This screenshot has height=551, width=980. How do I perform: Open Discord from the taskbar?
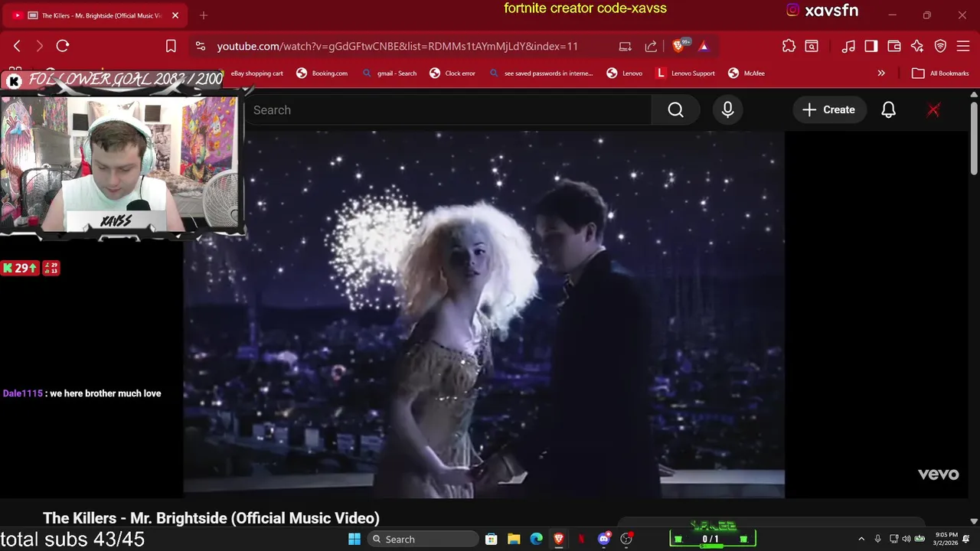604,539
